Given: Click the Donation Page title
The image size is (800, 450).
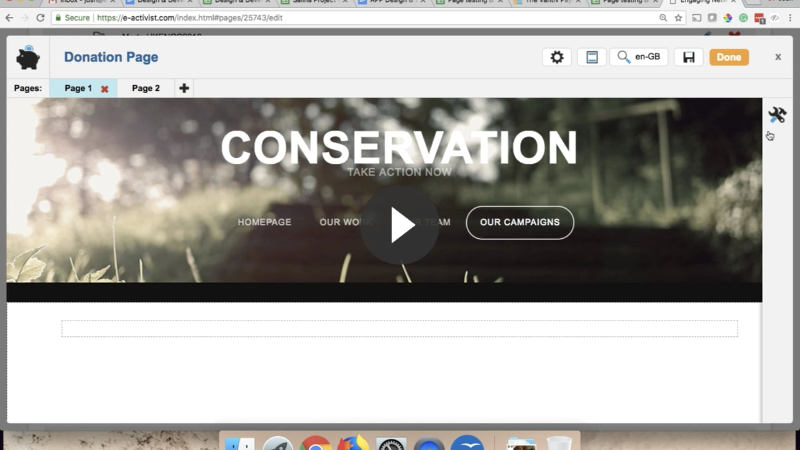Looking at the screenshot, I should point(111,57).
